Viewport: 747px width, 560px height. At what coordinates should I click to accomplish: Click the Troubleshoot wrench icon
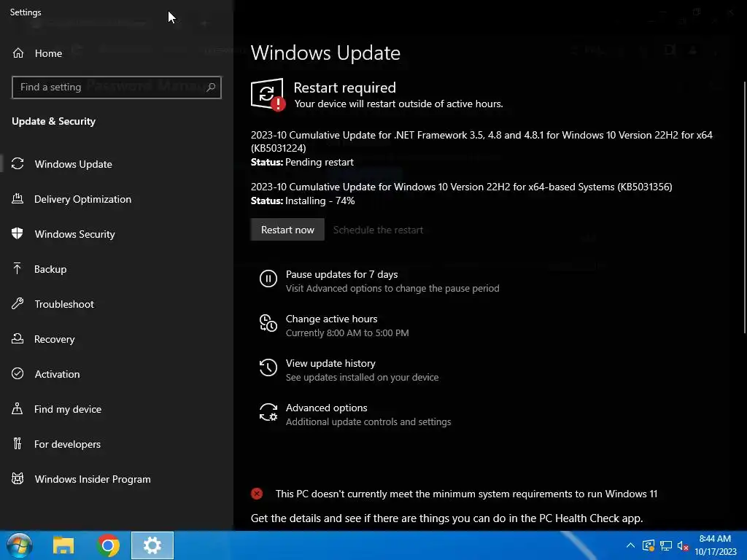(x=18, y=304)
